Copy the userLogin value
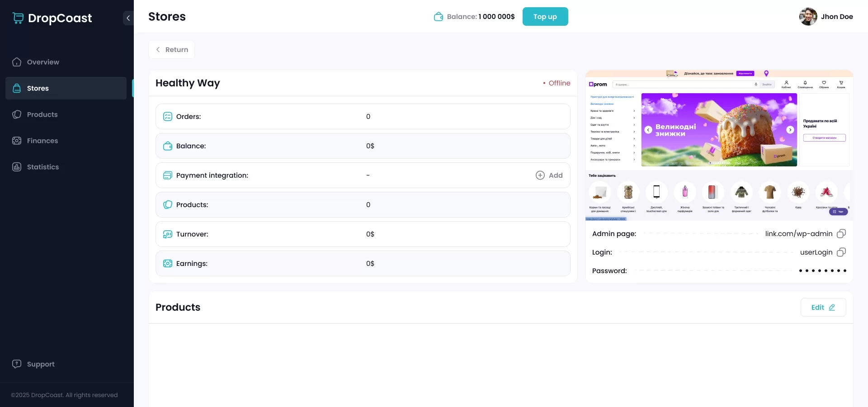The width and height of the screenshot is (868, 407). coord(841,252)
